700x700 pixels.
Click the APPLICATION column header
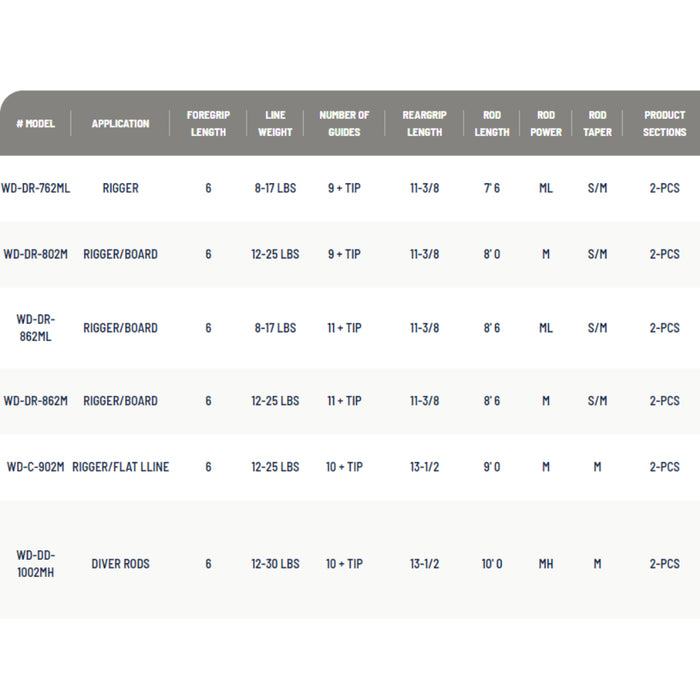(120, 124)
